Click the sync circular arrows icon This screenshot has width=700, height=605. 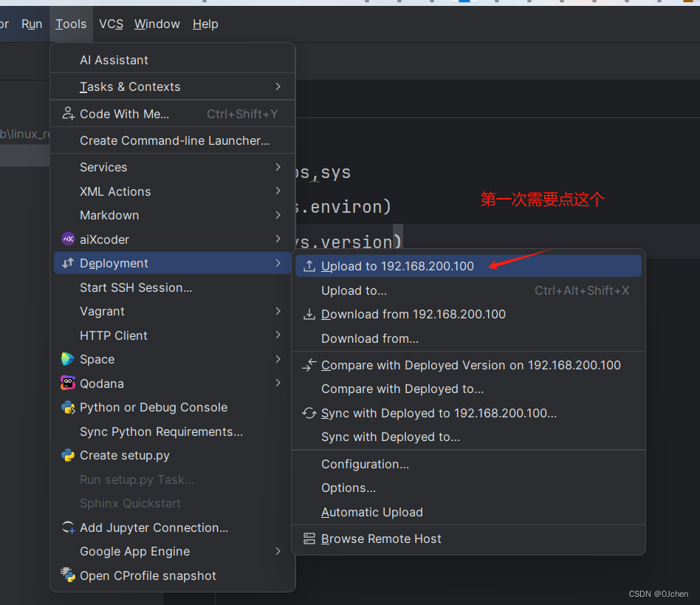309,414
